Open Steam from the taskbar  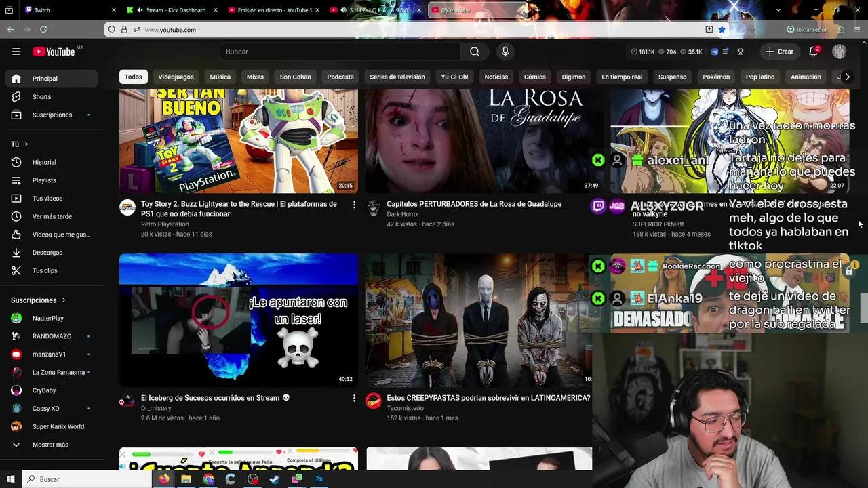pos(275,479)
